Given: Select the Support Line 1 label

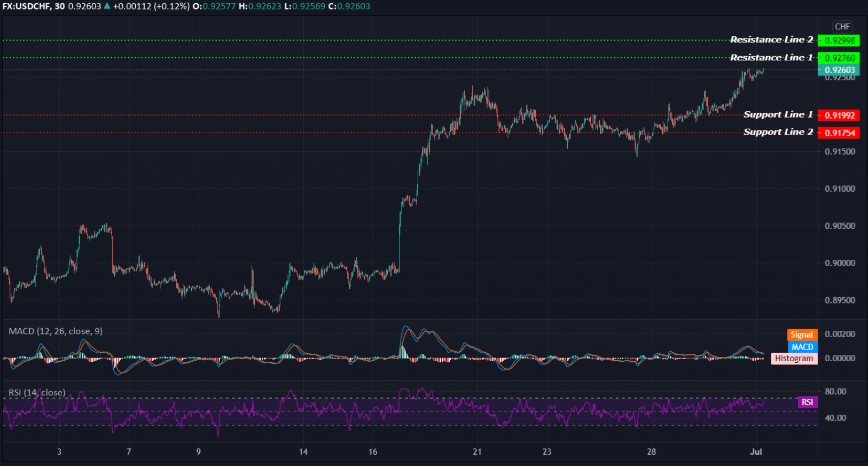Looking at the screenshot, I should tap(778, 114).
